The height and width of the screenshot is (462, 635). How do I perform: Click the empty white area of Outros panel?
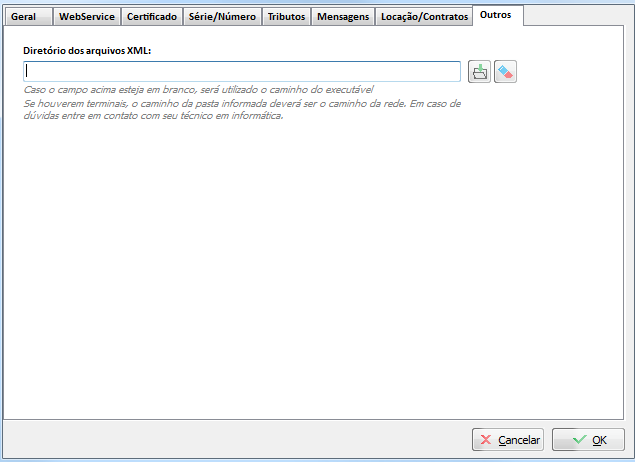coord(317,270)
